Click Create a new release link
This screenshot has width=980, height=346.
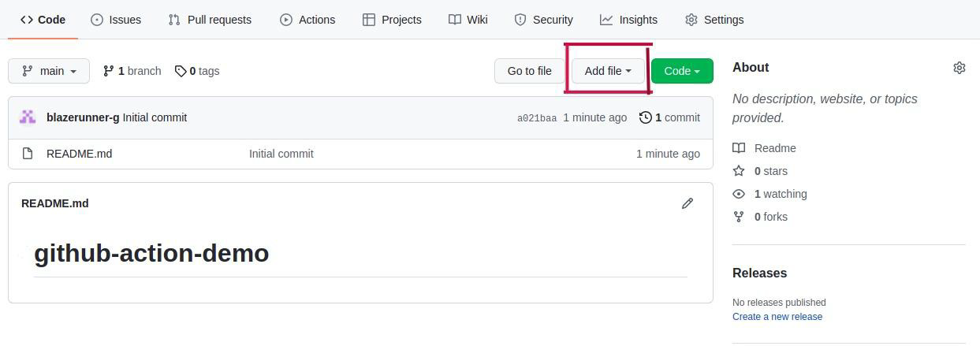point(777,317)
